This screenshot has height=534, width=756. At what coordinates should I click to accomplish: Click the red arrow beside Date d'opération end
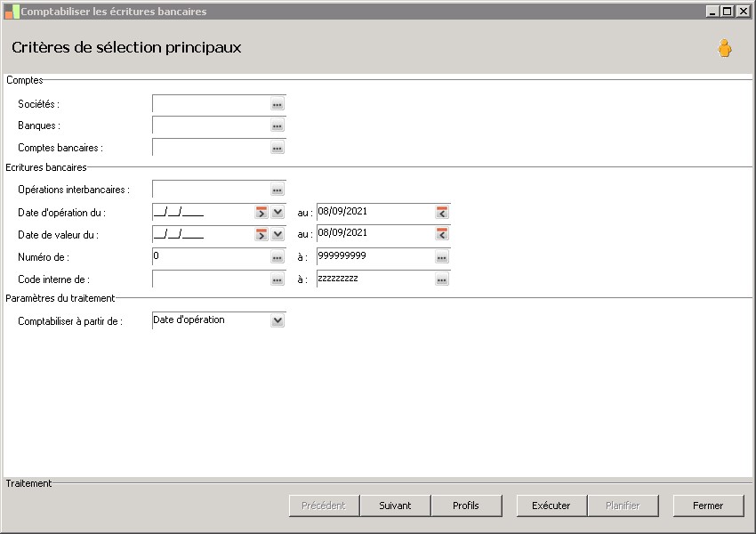[x=442, y=212]
